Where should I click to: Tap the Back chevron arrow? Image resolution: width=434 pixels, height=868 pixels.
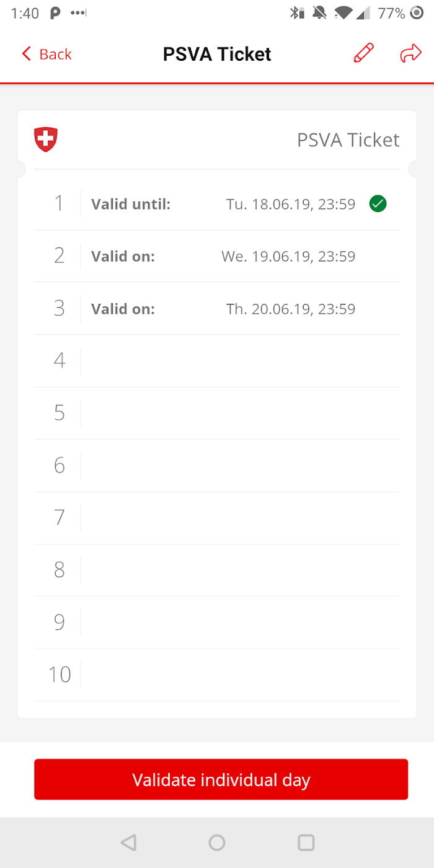tap(26, 54)
